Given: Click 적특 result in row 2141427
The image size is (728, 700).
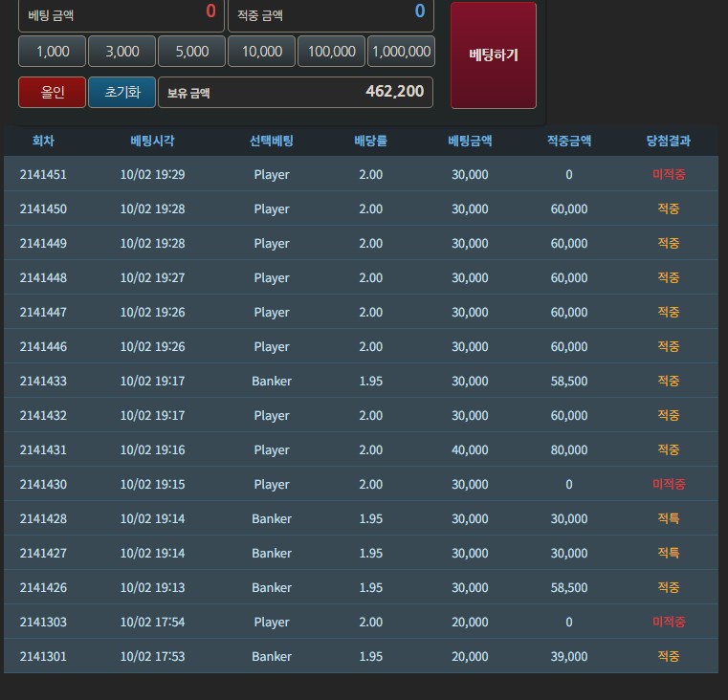Looking at the screenshot, I should click(x=669, y=554).
